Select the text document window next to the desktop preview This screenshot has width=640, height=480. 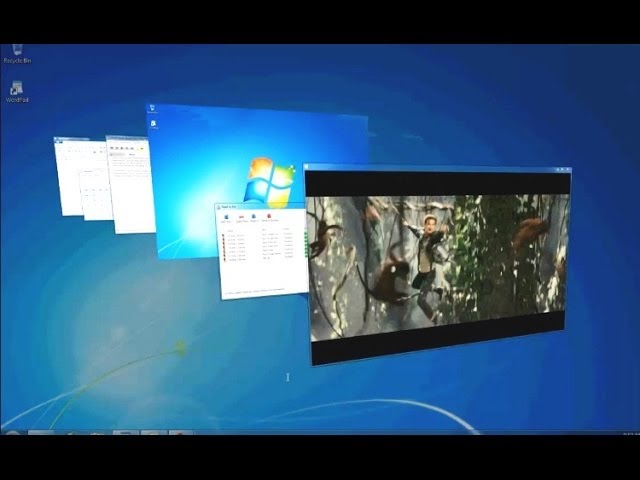130,185
